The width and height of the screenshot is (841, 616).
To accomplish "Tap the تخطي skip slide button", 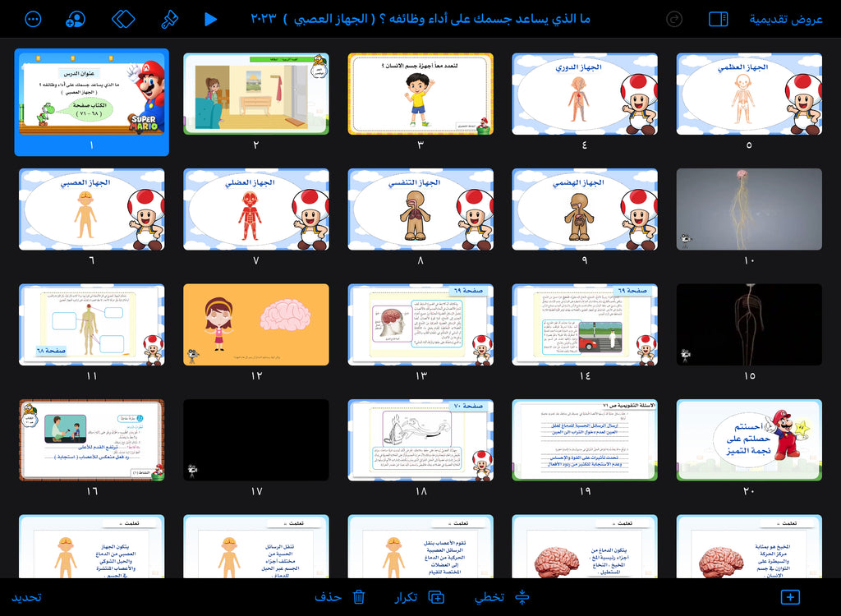I will 503,597.
